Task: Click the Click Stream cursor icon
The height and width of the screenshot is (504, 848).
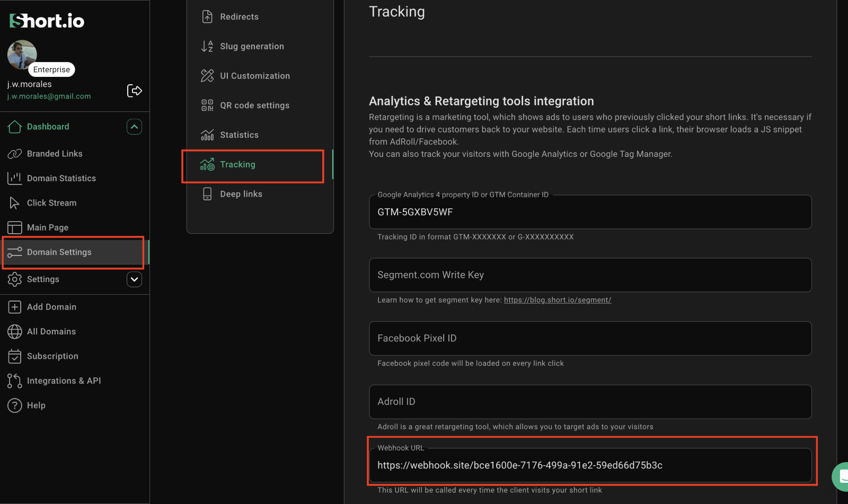Action: point(15,203)
